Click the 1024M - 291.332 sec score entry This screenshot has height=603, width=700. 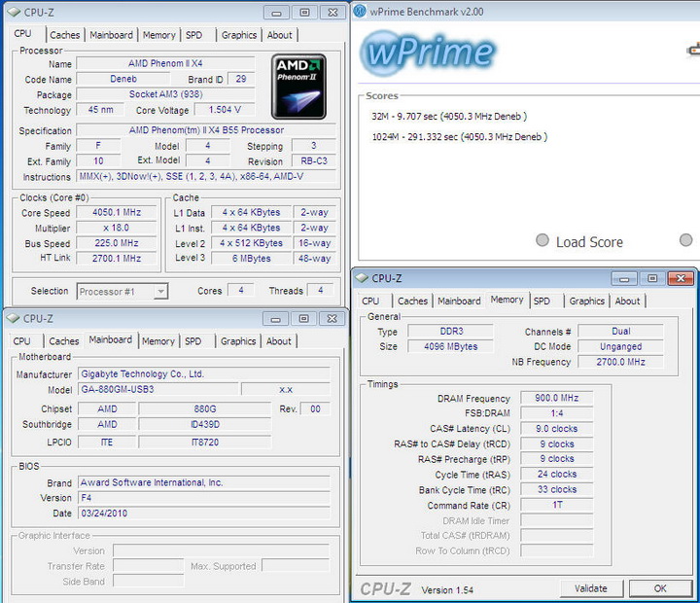point(459,137)
